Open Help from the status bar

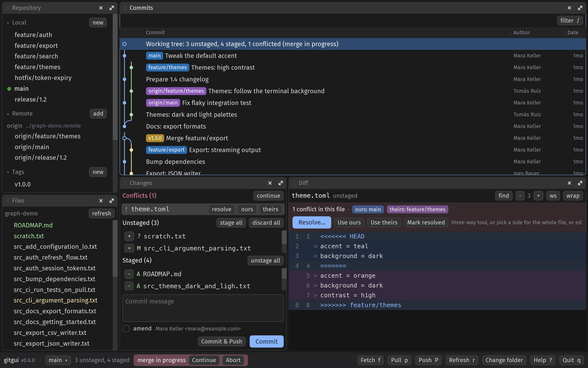(543, 360)
